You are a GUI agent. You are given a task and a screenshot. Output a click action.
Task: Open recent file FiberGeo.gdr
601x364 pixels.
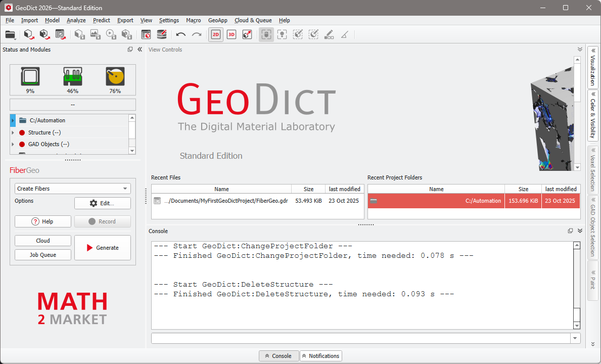(x=257, y=201)
